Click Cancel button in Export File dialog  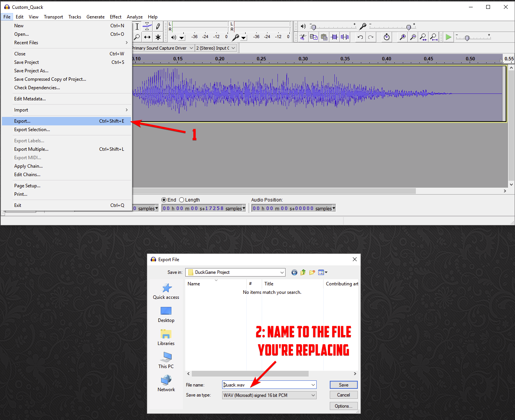click(344, 395)
